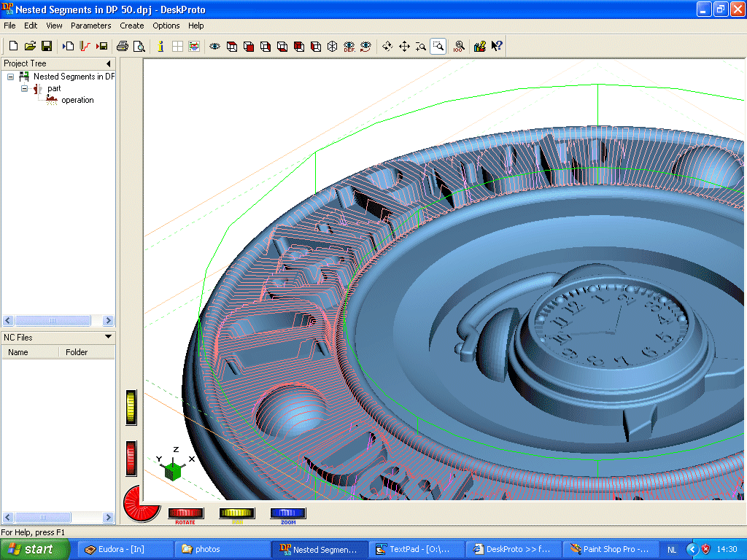Click the blue ZOOM thumbwheel

287,513
